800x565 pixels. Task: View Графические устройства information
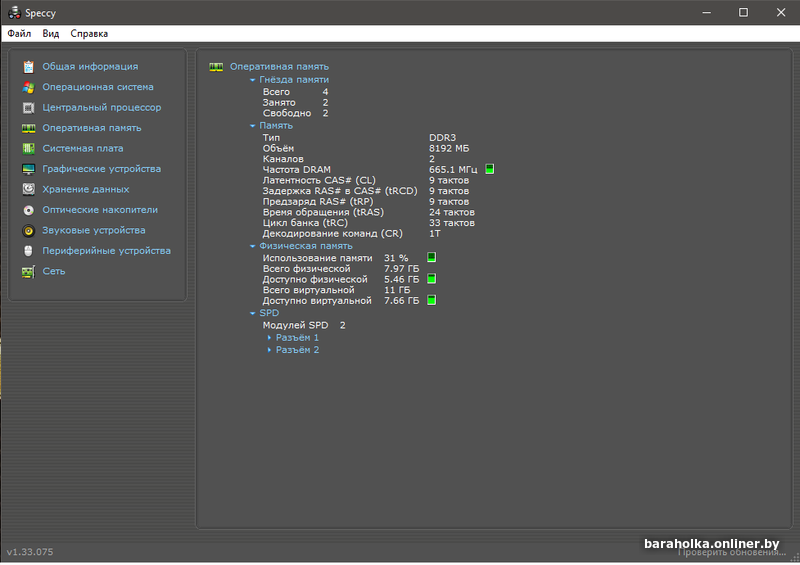click(102, 169)
